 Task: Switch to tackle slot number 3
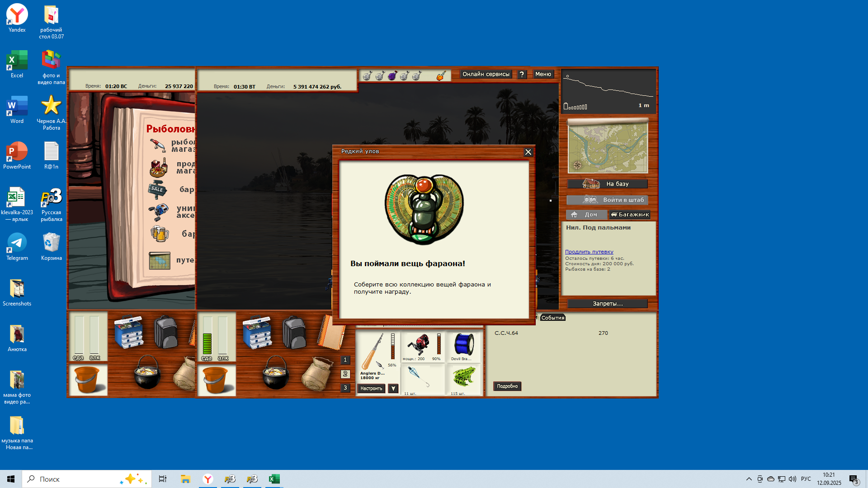point(345,388)
